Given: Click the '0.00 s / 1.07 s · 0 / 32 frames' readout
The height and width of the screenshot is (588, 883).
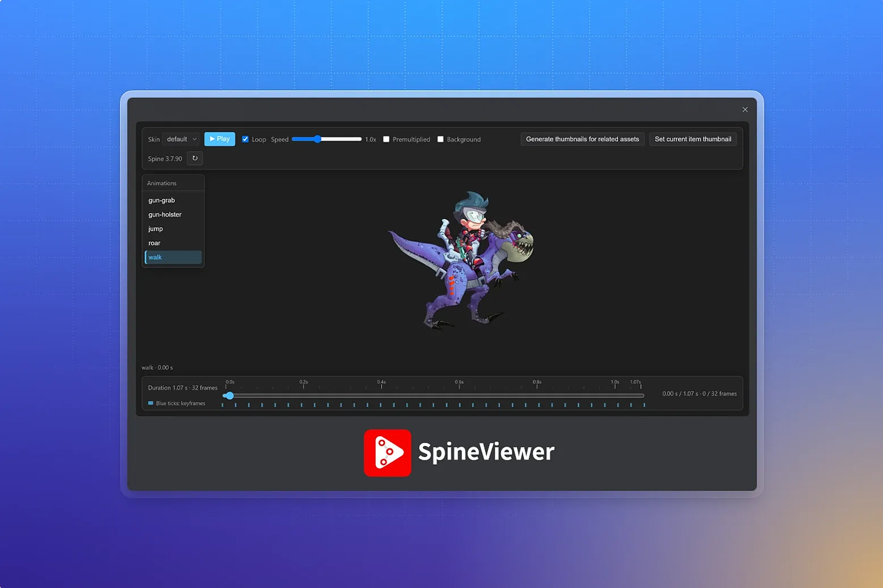Looking at the screenshot, I should 699,394.
